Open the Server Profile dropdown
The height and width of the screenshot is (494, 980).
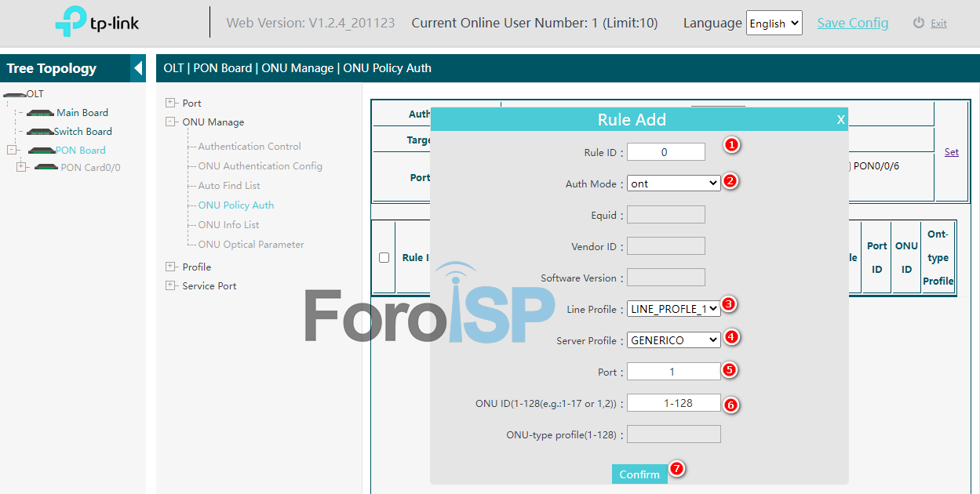(x=673, y=340)
